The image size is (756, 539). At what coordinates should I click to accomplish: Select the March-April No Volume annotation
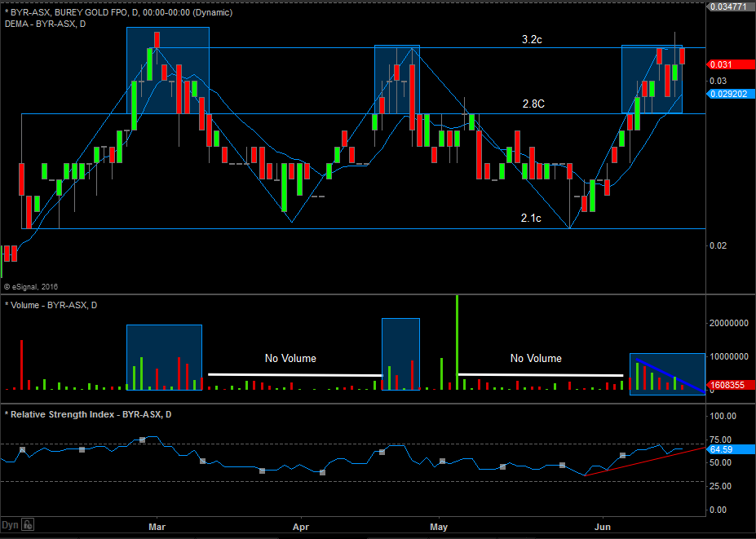290,358
